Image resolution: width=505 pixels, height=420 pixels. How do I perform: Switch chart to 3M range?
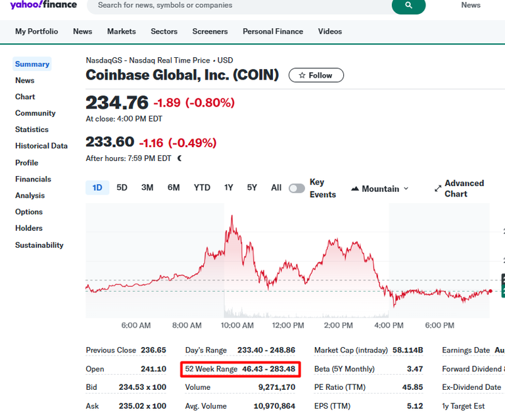(x=147, y=187)
